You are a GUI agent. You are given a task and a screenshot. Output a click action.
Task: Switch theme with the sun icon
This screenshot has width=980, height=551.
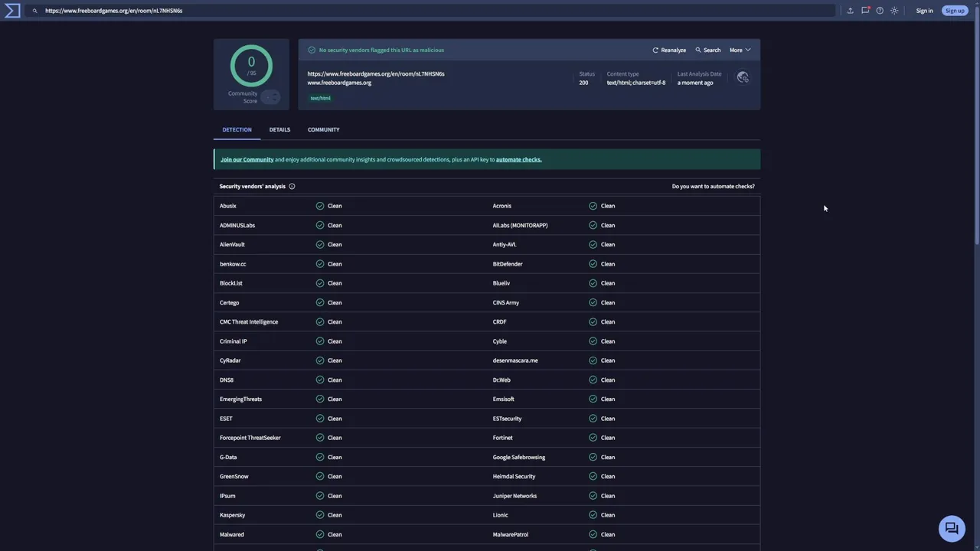click(894, 11)
